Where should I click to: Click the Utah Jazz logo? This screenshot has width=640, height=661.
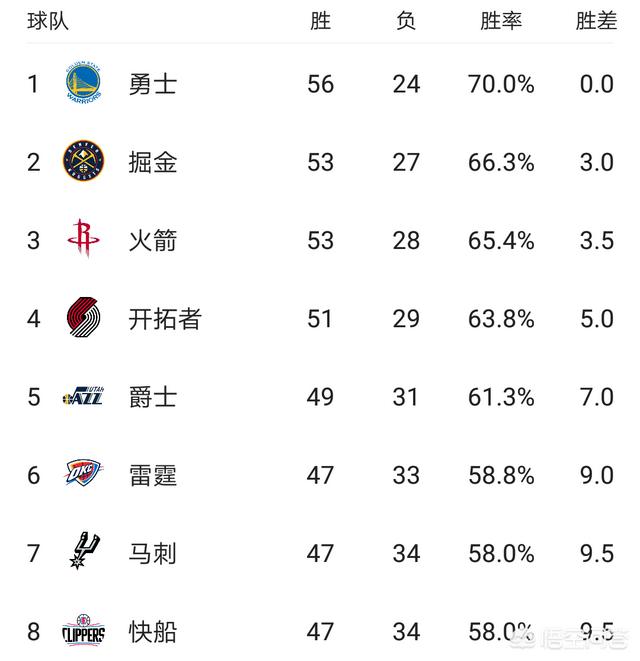[84, 397]
